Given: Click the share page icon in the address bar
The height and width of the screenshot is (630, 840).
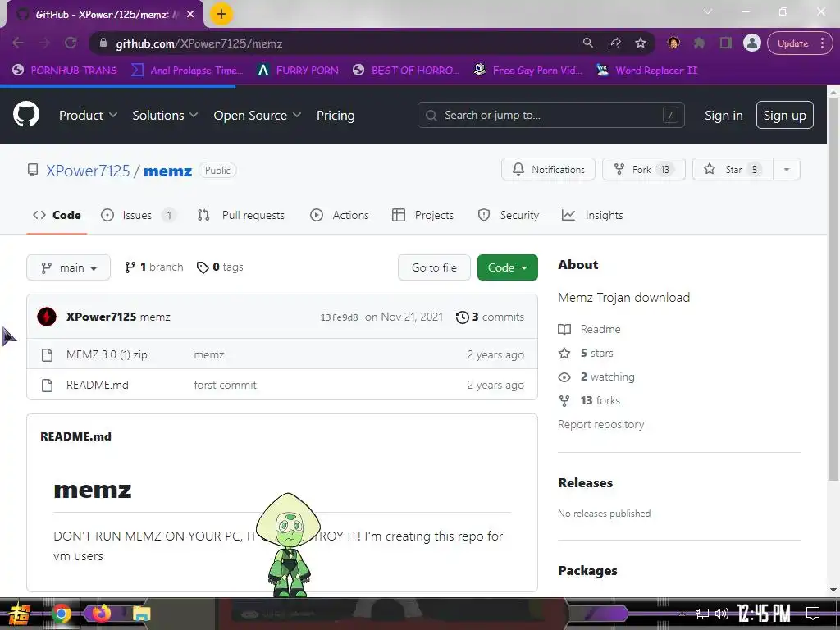Looking at the screenshot, I should [x=614, y=43].
